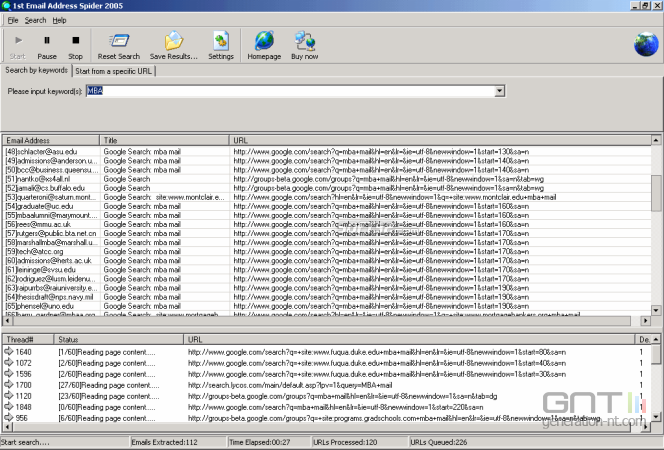Image resolution: width=664 pixels, height=450 pixels.
Task: Select the arrow icon for thread 1848
Action: click(x=9, y=406)
